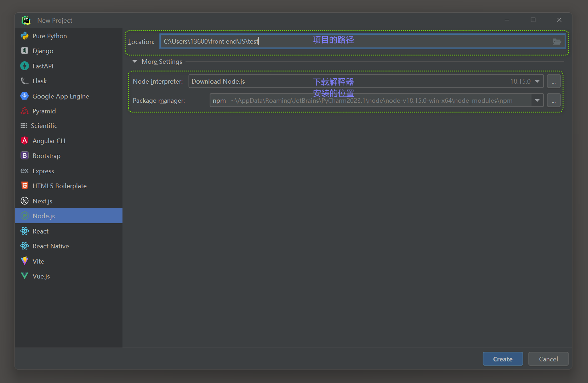Viewport: 588px width, 383px height.
Task: Minimize the New Project window
Action: tap(507, 20)
